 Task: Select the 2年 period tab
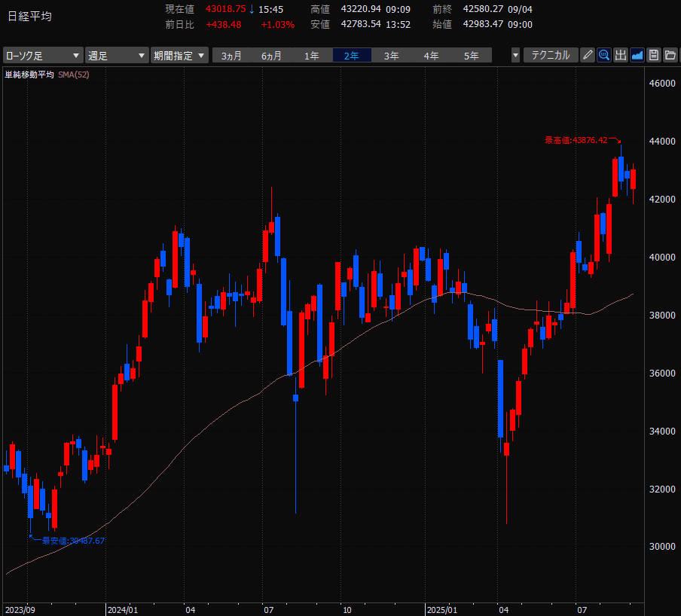tap(352, 56)
